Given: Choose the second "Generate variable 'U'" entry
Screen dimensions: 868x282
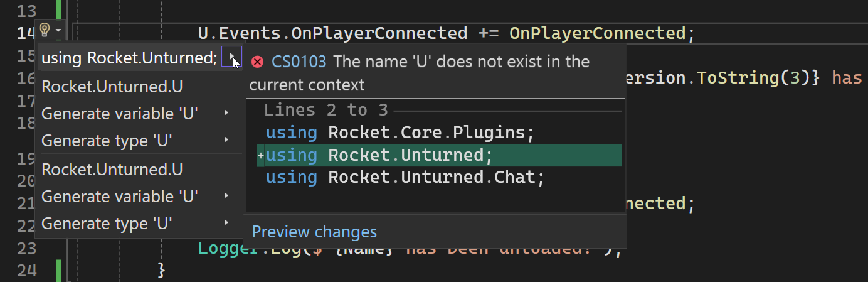Looking at the screenshot, I should pyautogui.click(x=120, y=197).
